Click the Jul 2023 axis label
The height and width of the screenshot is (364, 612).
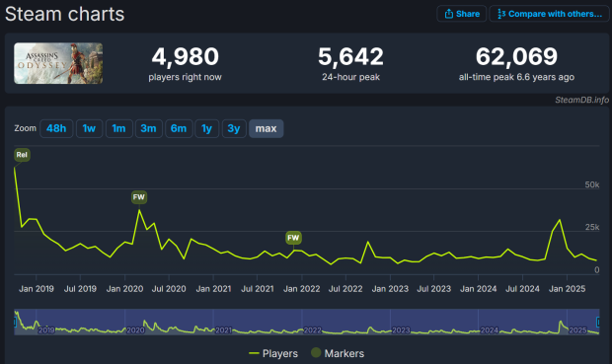[x=433, y=289]
